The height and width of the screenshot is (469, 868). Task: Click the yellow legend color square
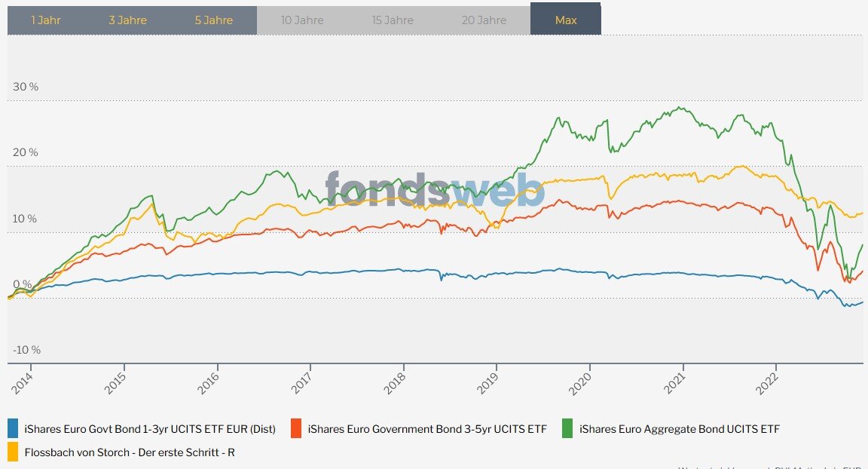13,452
